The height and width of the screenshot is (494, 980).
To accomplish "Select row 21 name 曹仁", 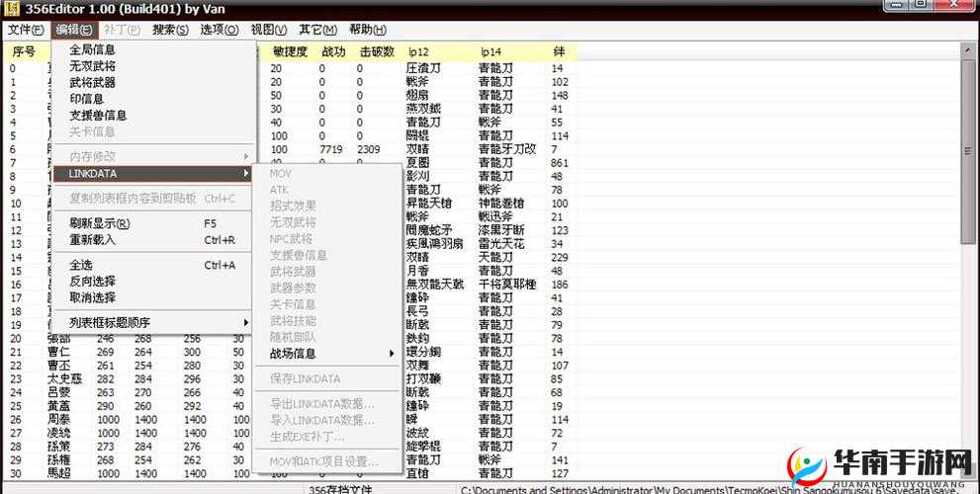I will coord(58,353).
